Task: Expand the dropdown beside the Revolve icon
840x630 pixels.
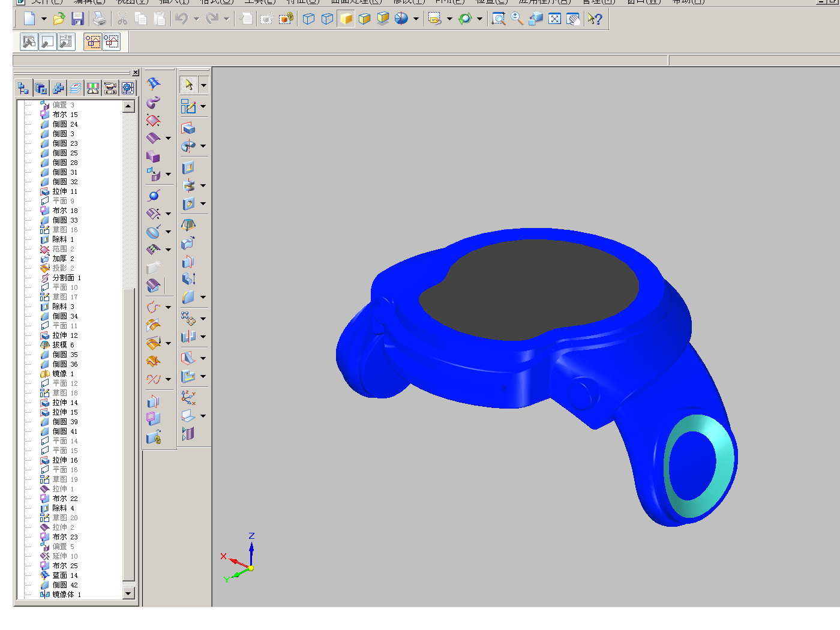Action: click(x=203, y=146)
